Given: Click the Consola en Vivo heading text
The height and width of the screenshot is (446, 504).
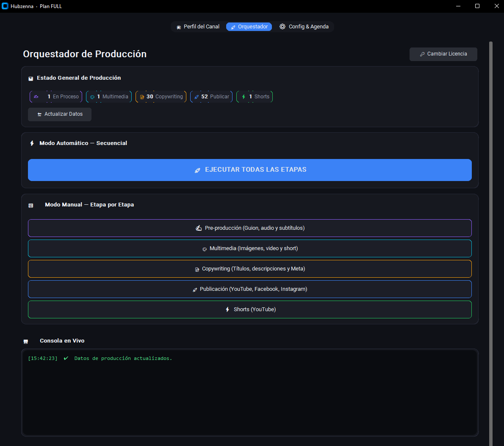Looking at the screenshot, I should pyautogui.click(x=62, y=341).
